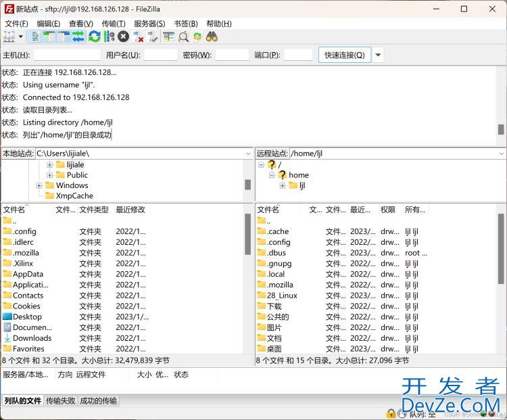
Task: Click the 密码 password field
Action: click(x=232, y=55)
